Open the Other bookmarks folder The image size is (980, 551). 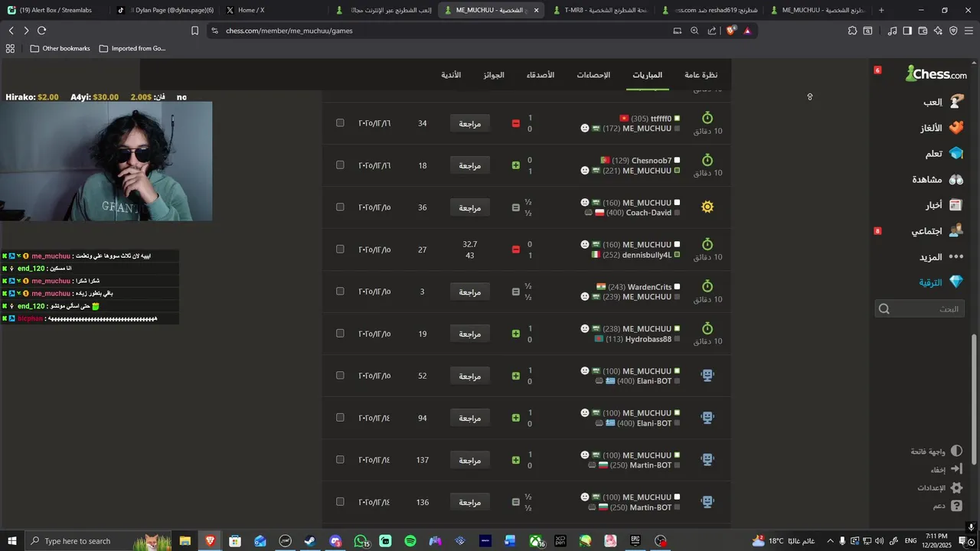60,48
